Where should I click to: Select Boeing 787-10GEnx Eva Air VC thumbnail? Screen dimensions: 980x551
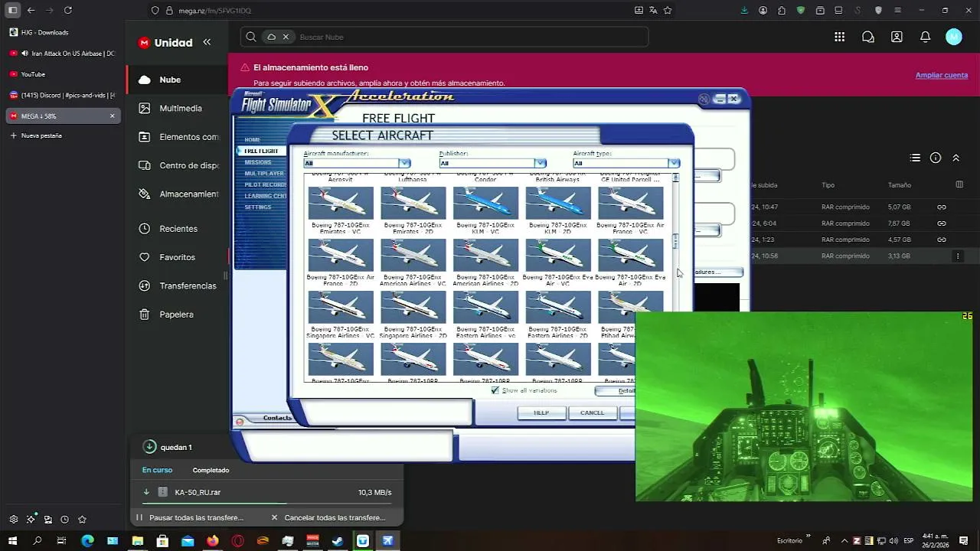coord(558,255)
